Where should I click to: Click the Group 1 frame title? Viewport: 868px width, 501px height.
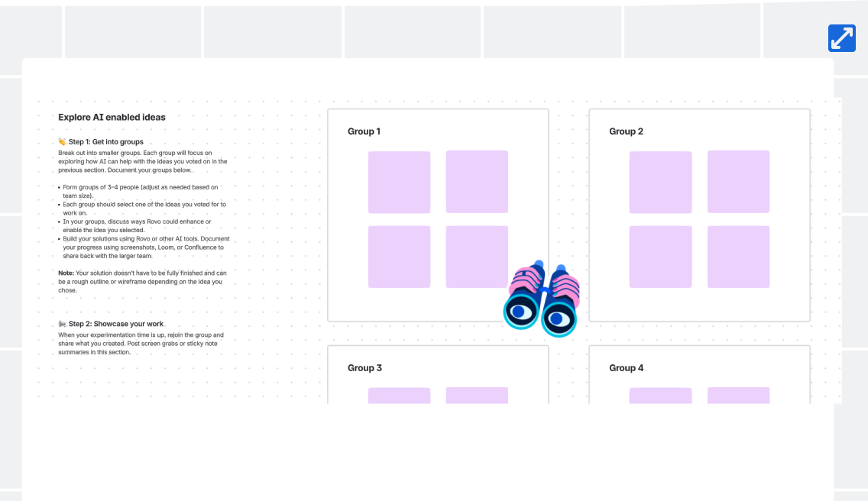coord(364,131)
